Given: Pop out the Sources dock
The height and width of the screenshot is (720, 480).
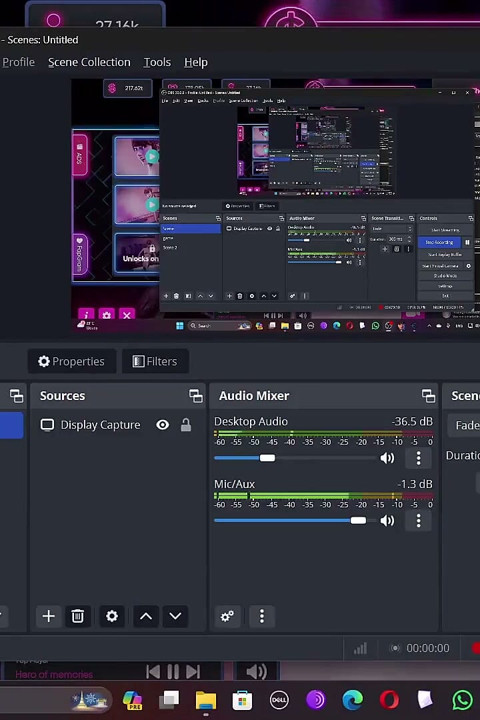Looking at the screenshot, I should tap(196, 395).
